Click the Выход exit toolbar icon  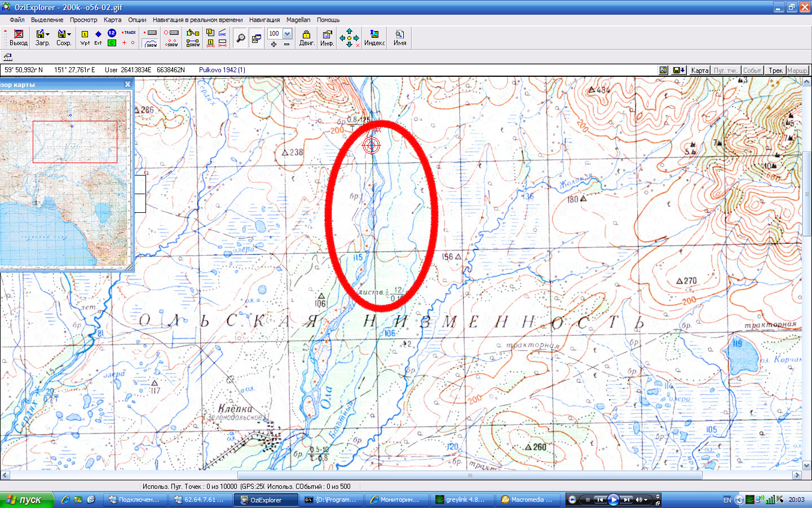pos(19,37)
